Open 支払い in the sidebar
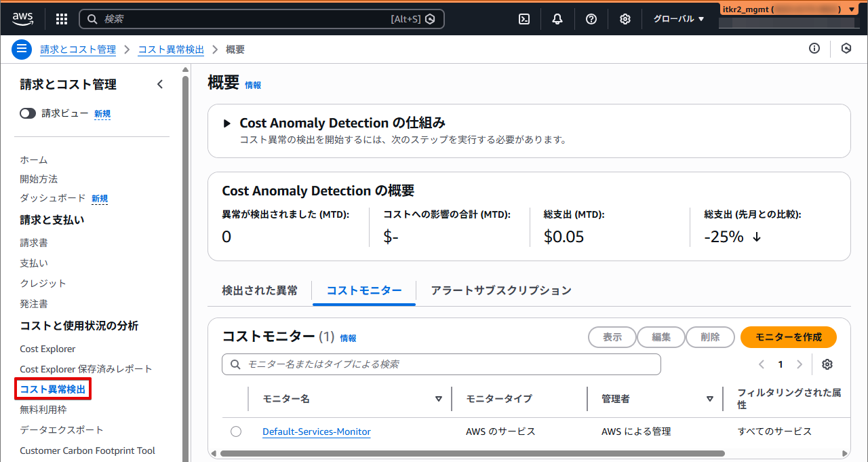Screen dimensions: 868x462 pyautogui.click(x=34, y=263)
